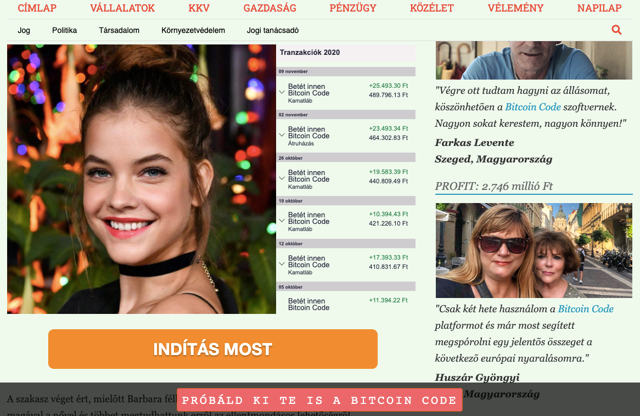Expand the 26 október transaction chevron

282,178
